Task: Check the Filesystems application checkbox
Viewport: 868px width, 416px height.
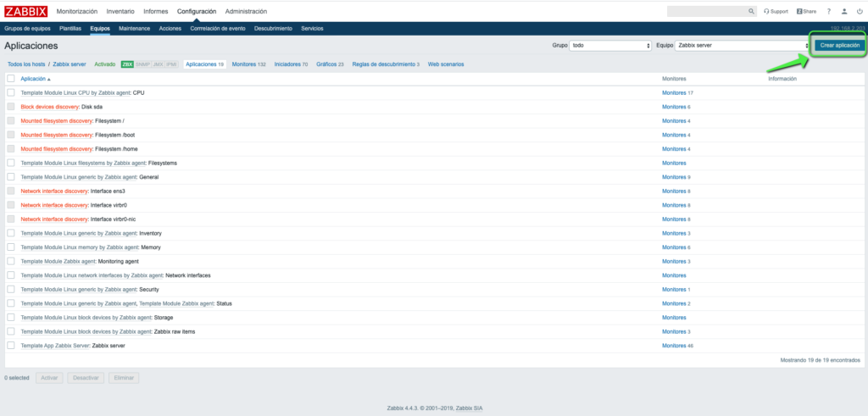Action: [11, 163]
